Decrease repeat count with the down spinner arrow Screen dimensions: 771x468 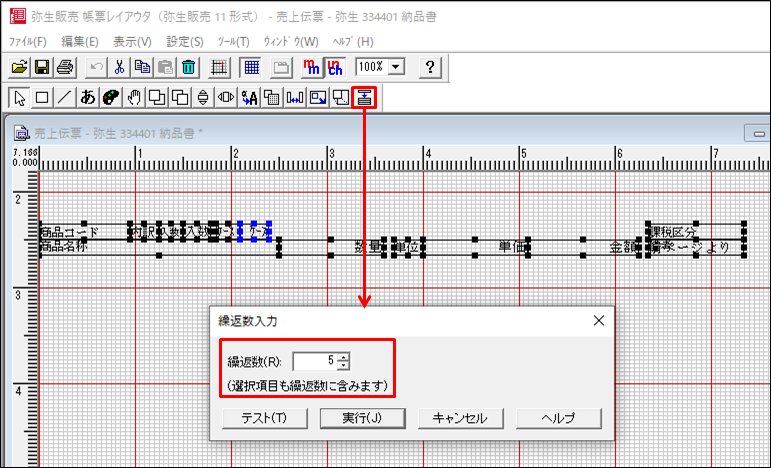tap(344, 366)
